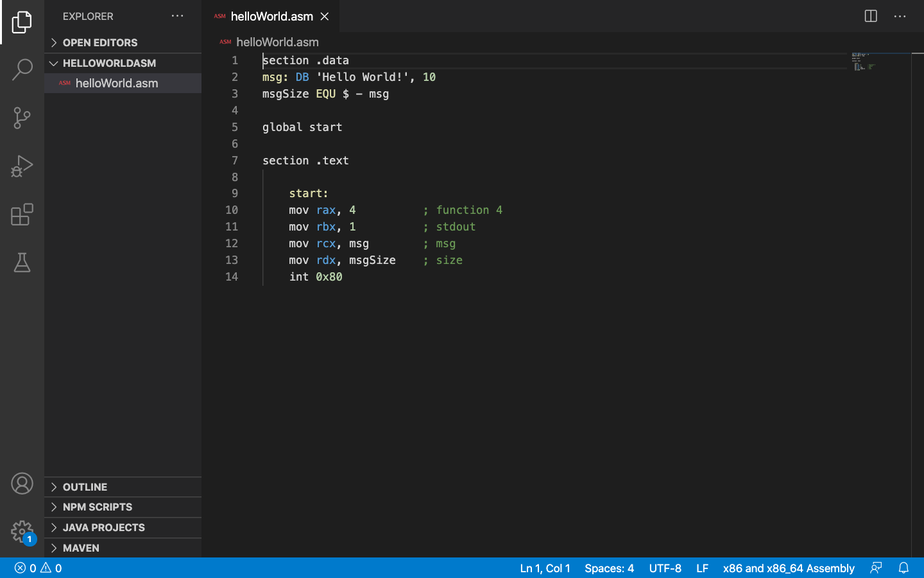Viewport: 924px width, 578px height.
Task: Click line number 14 in the gutter
Action: pos(232,277)
